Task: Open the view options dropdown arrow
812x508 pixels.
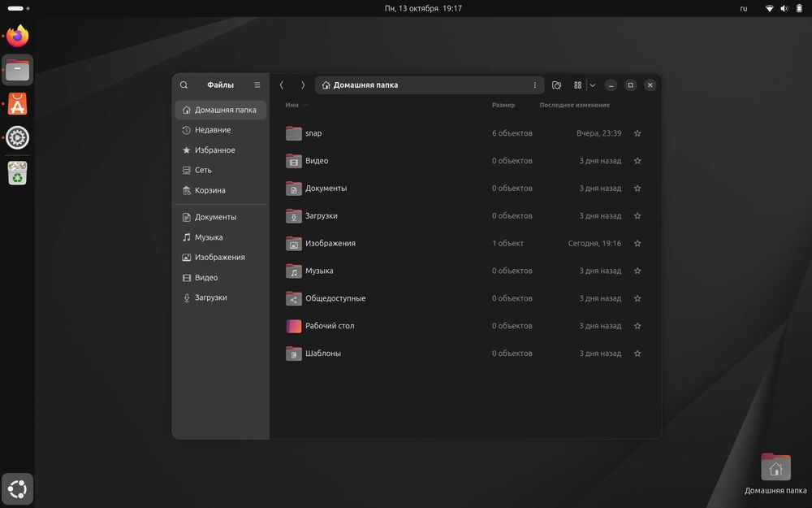Action: (593, 85)
